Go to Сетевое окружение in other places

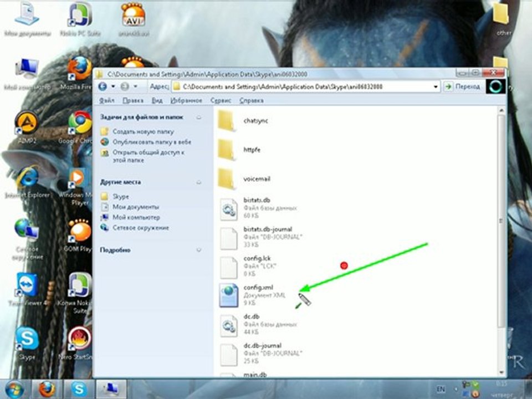(x=141, y=228)
